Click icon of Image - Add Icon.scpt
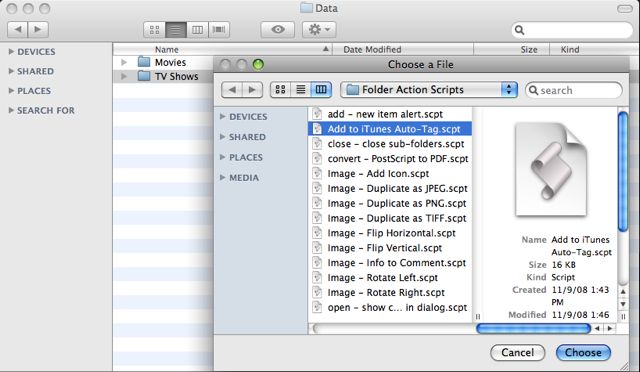Screen dimensions: 640x372 [317, 174]
